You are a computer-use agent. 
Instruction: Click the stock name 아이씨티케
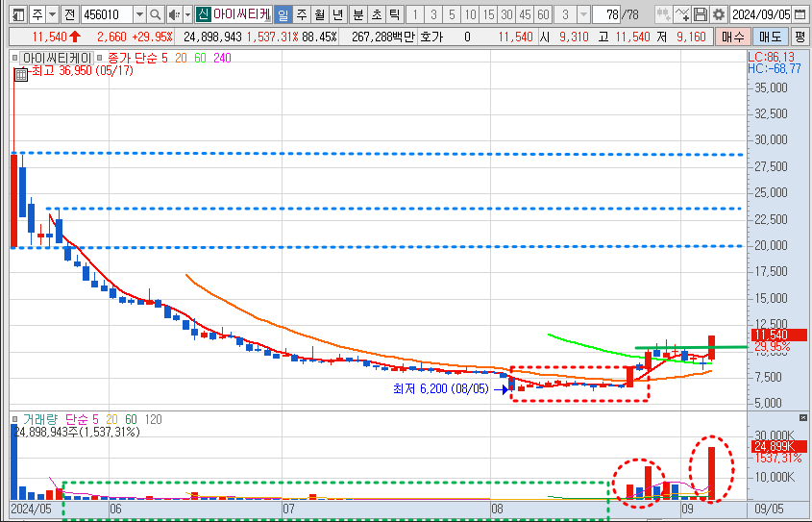coord(242,14)
